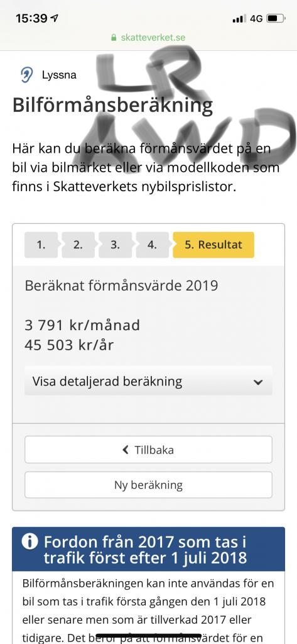This screenshot has width=297, height=644.
Task: Tap the Fordon från 2017 banner heading
Action: tap(145, 549)
